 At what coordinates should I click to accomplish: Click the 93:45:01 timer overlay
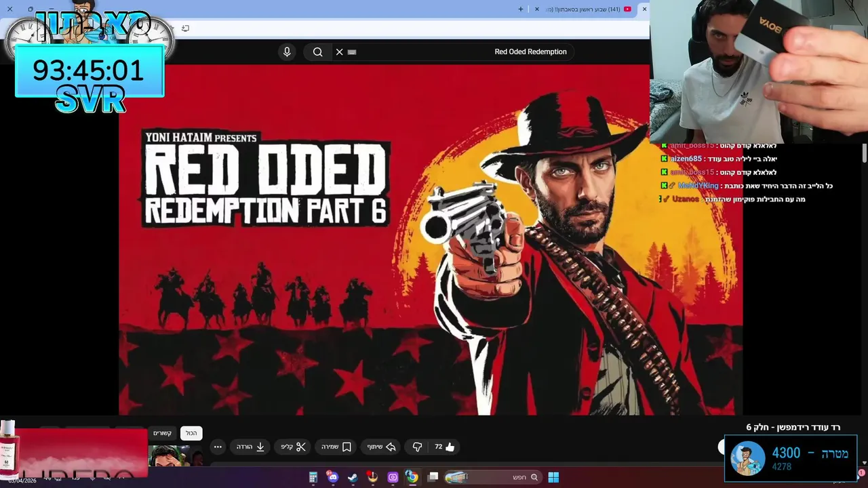[x=89, y=70]
